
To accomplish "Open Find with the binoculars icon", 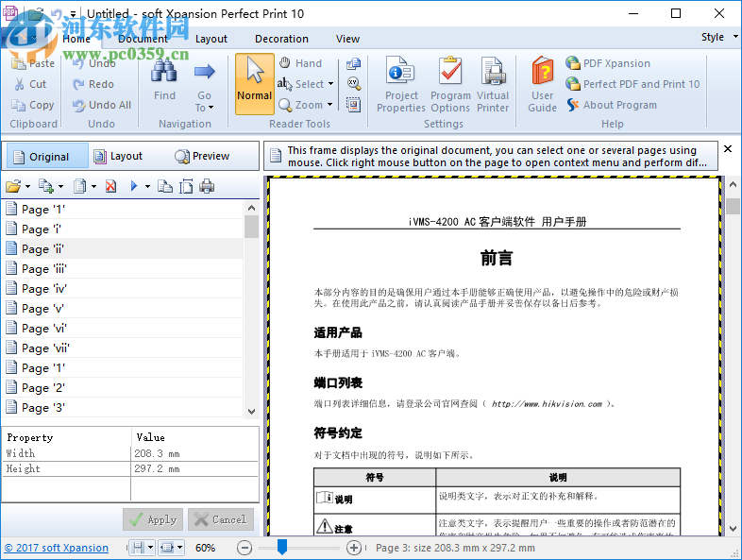I will point(164,79).
